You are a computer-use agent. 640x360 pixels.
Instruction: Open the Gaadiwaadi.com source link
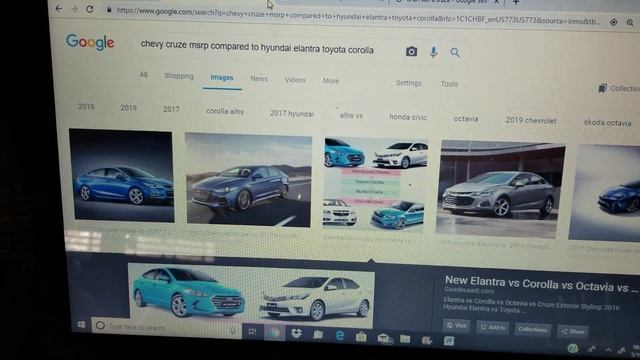tap(469, 291)
